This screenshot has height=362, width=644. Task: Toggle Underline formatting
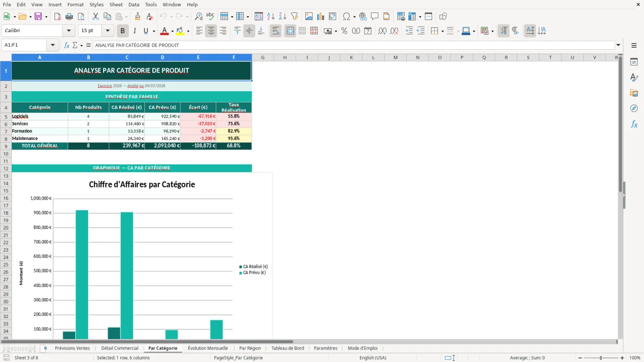tap(145, 31)
